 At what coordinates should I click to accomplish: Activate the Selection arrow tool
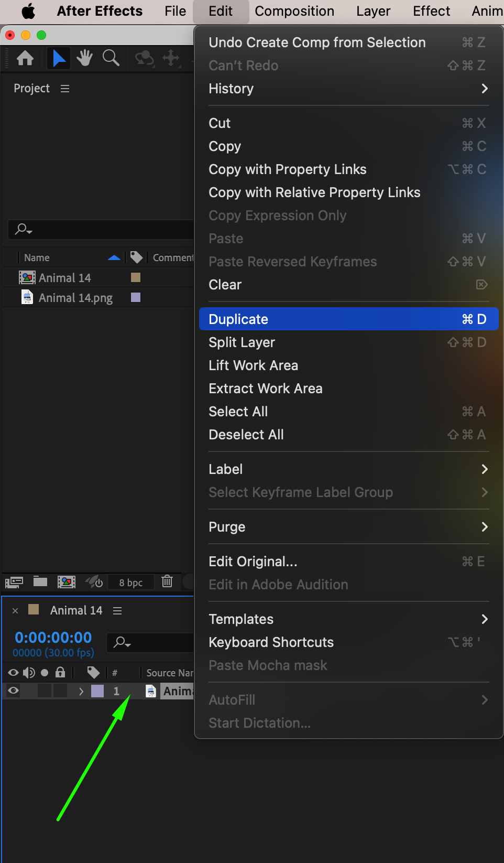59,58
